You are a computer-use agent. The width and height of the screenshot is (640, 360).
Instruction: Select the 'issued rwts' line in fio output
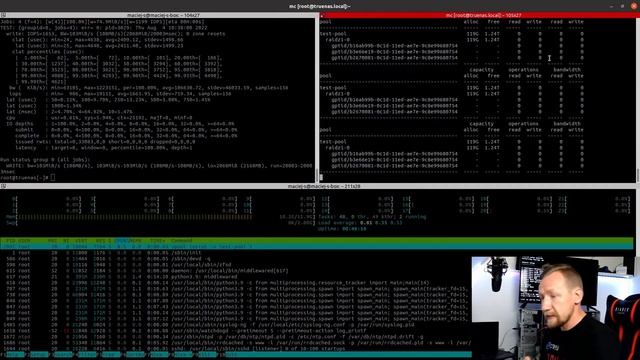pos(105,142)
